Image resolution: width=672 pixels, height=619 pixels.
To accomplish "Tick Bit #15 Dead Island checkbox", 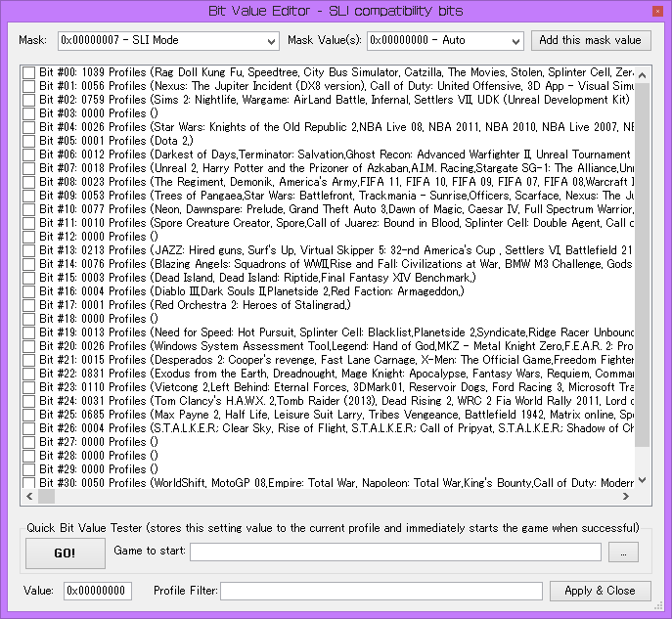I will tap(28, 278).
